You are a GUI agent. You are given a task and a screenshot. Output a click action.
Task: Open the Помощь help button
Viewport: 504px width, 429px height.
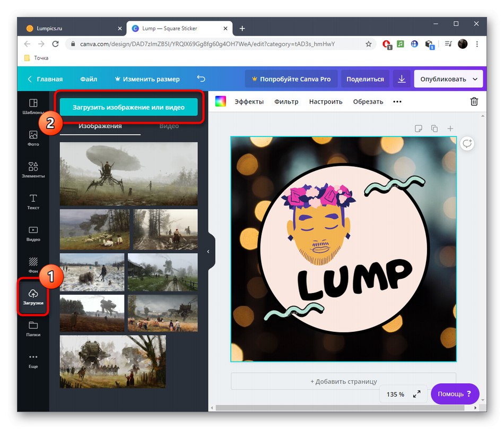pos(455,393)
